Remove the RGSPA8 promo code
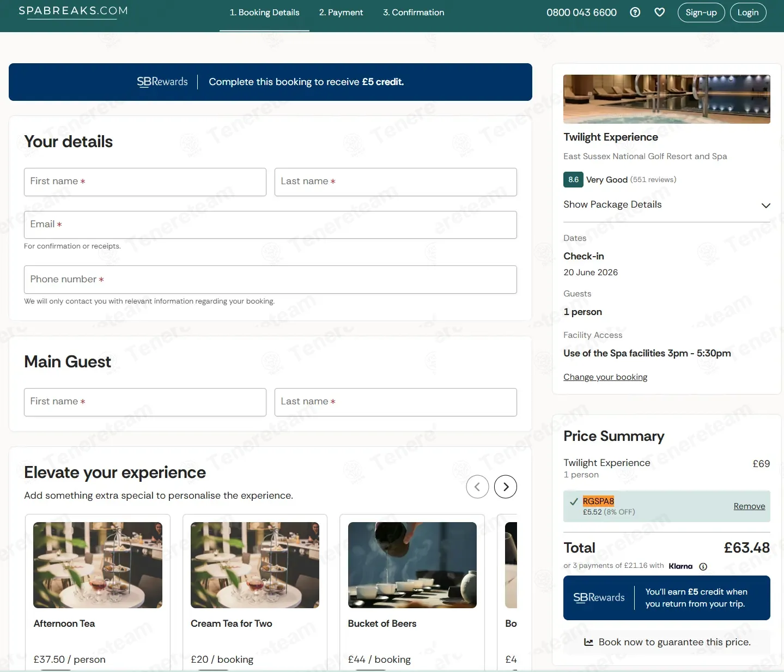Screen dimensions: 784x672 tap(749, 506)
